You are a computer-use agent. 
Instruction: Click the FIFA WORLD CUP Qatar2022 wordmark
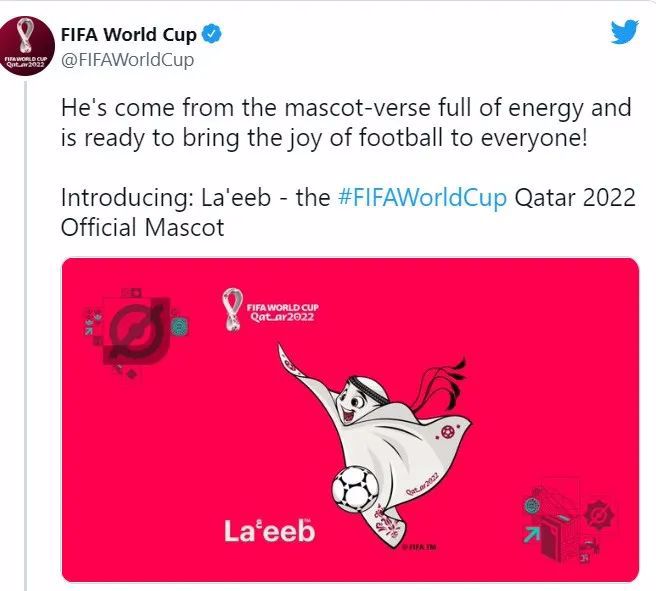point(283,312)
